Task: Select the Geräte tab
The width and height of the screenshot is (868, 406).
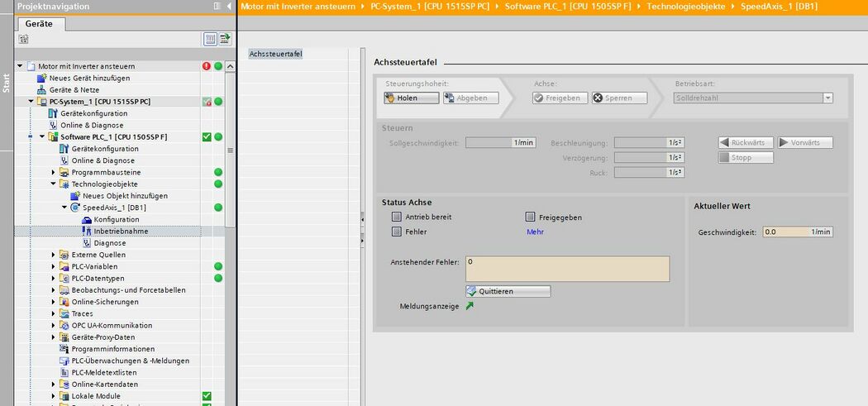Action: 39,24
